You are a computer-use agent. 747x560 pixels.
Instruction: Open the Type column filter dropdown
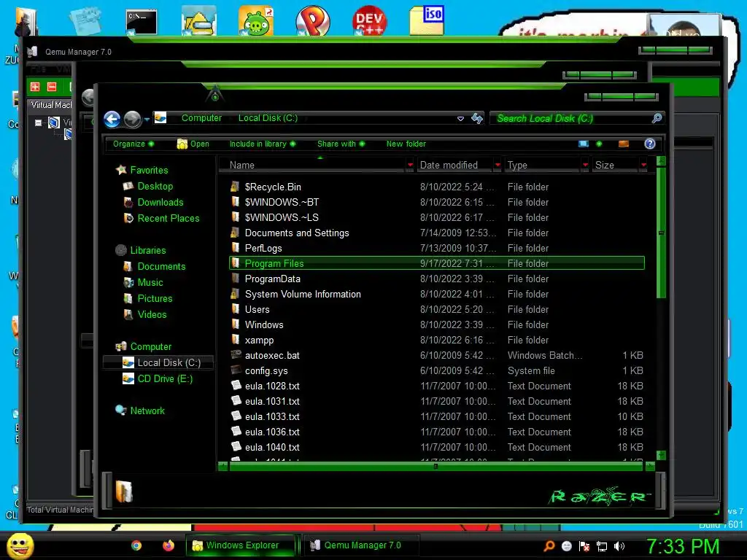click(586, 166)
